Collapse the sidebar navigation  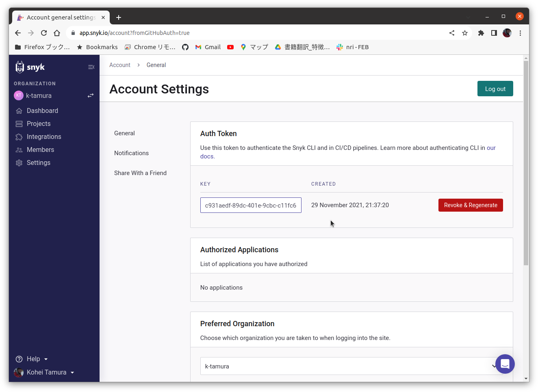(x=91, y=67)
